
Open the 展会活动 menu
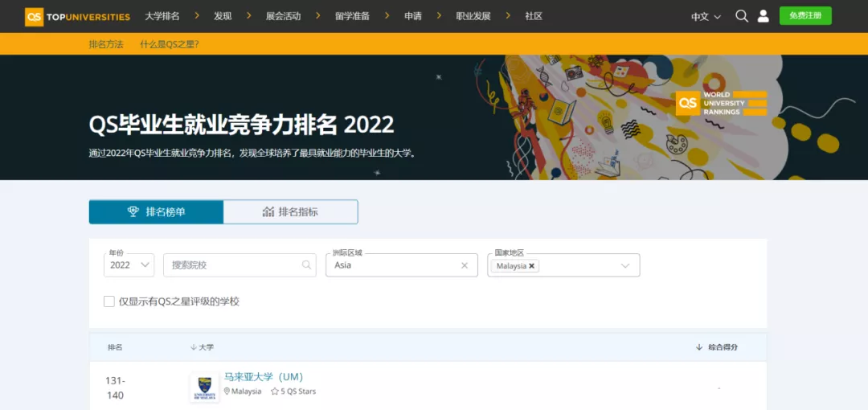point(283,16)
